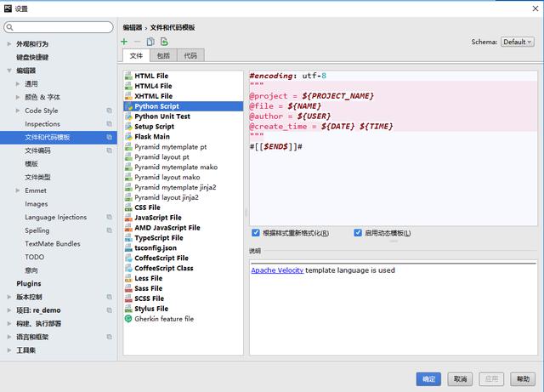Switch to the 包括 tab
The height and width of the screenshot is (392, 544).
(163, 55)
